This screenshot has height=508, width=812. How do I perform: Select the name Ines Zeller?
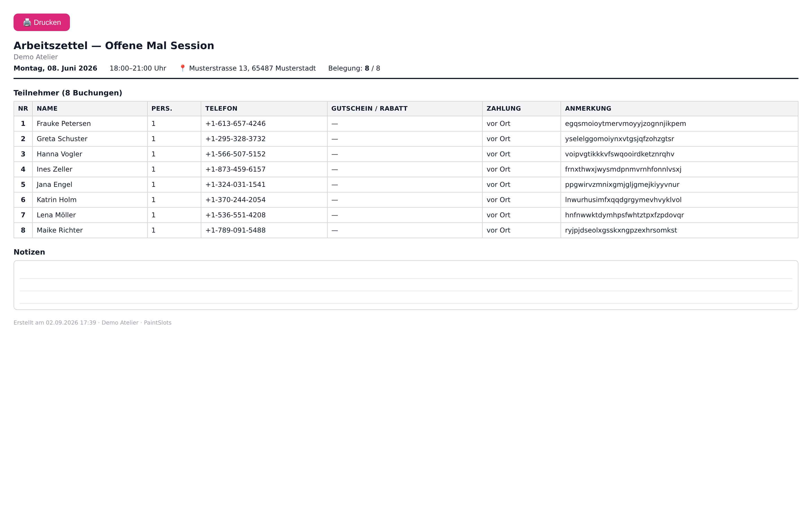[x=54, y=169]
